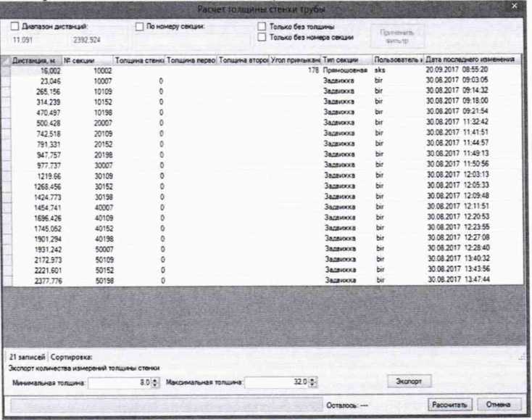Click the Тип секции column header

click(346, 59)
